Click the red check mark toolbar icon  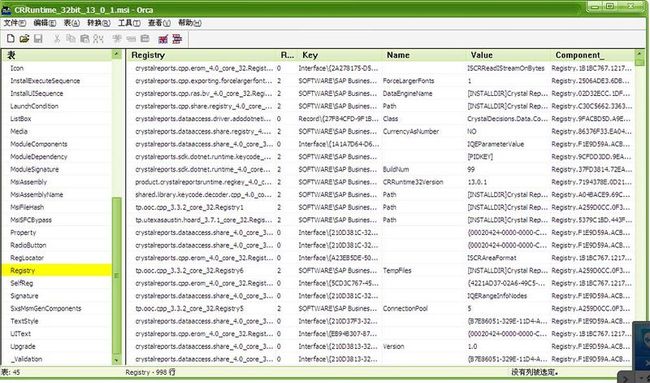coord(163,39)
